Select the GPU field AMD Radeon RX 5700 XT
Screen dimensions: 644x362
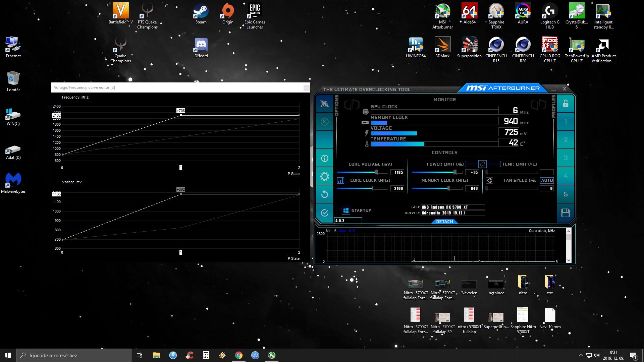452,207
